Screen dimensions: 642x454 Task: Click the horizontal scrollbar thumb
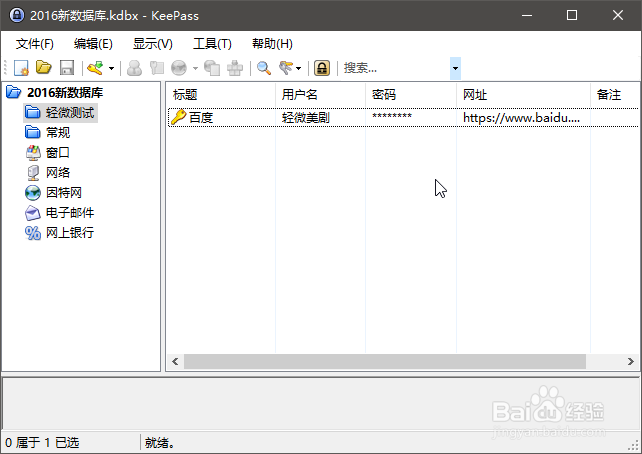tap(385, 361)
